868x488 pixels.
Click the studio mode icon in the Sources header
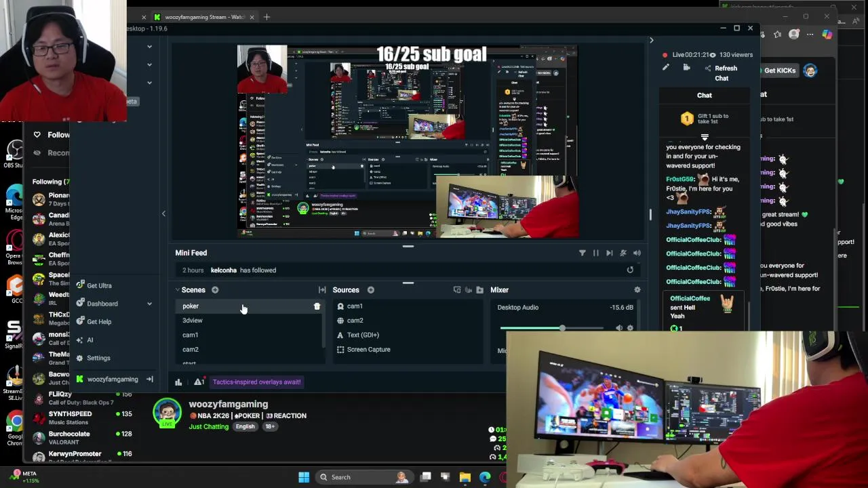[x=456, y=290]
